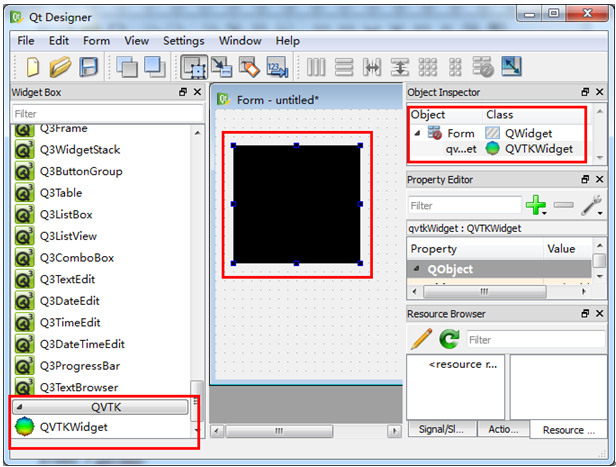
Task: Open the Form menu
Action: tap(96, 41)
